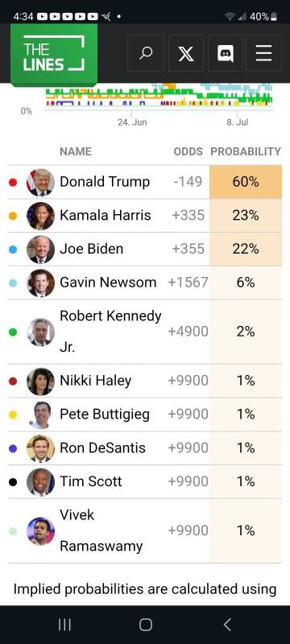
Task: Tap Vivek Ramaswamy's +9900 odds
Action: [x=188, y=530]
